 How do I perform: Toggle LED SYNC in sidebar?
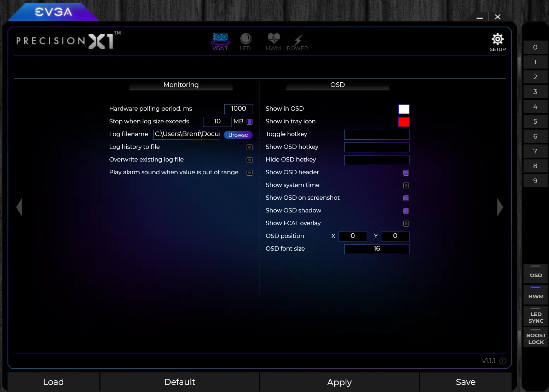536,316
